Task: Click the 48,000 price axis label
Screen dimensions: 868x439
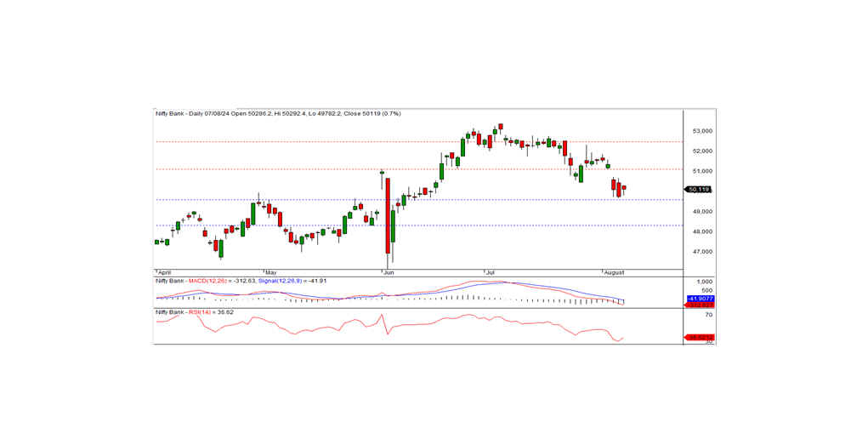Action: 701,231
